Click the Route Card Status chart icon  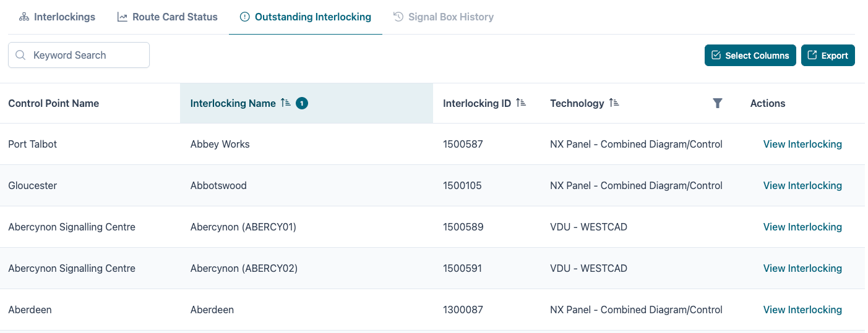coord(122,17)
